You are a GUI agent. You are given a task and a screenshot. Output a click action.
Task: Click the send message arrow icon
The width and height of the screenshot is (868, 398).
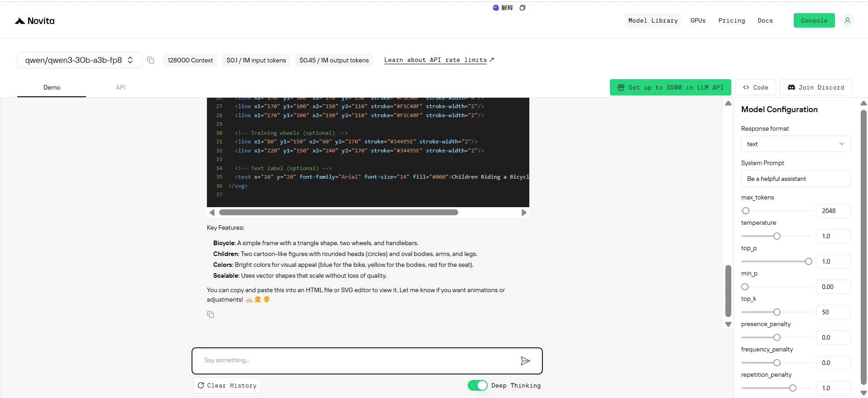tap(525, 360)
